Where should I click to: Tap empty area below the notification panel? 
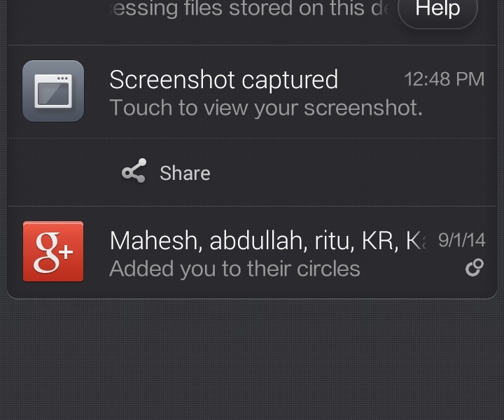pyautogui.click(x=252, y=357)
